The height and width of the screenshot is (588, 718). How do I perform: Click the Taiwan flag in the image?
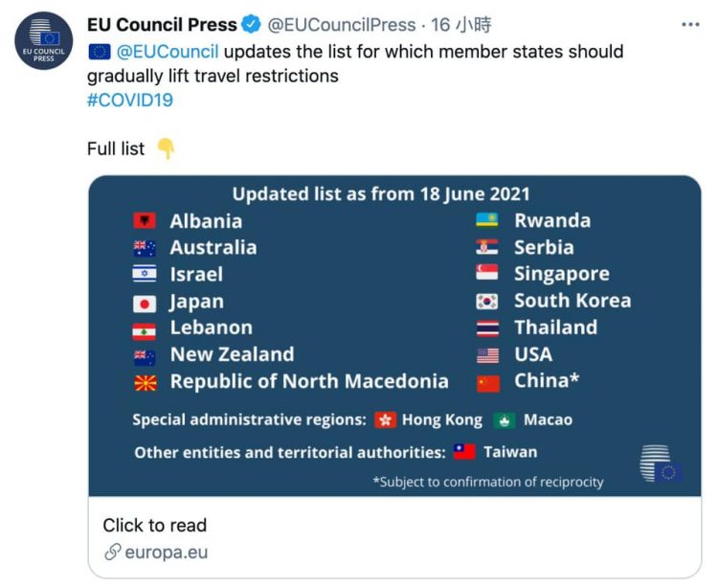click(x=464, y=452)
